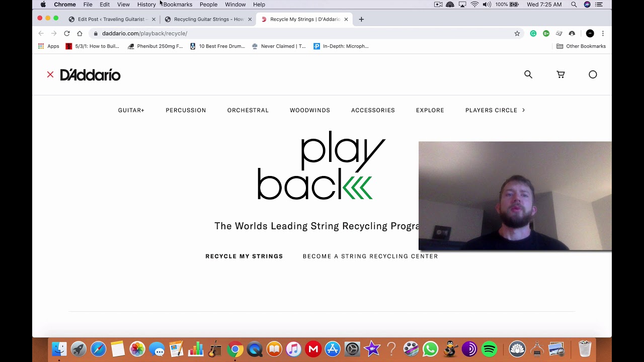Open the Never Claimed bookmark
Viewport: 644px width, 362px height.
[279, 46]
